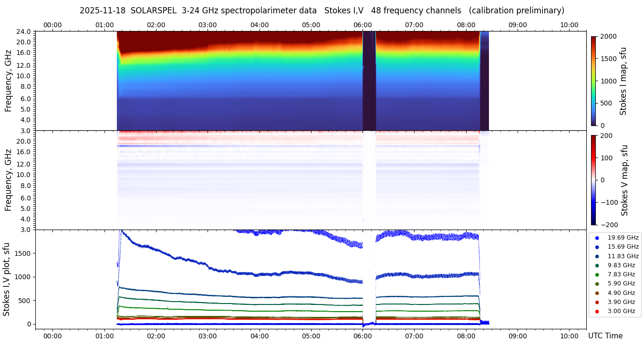Screen dimensions: 644x346
Task: Click the UTC Time axis label
Action: (605, 336)
